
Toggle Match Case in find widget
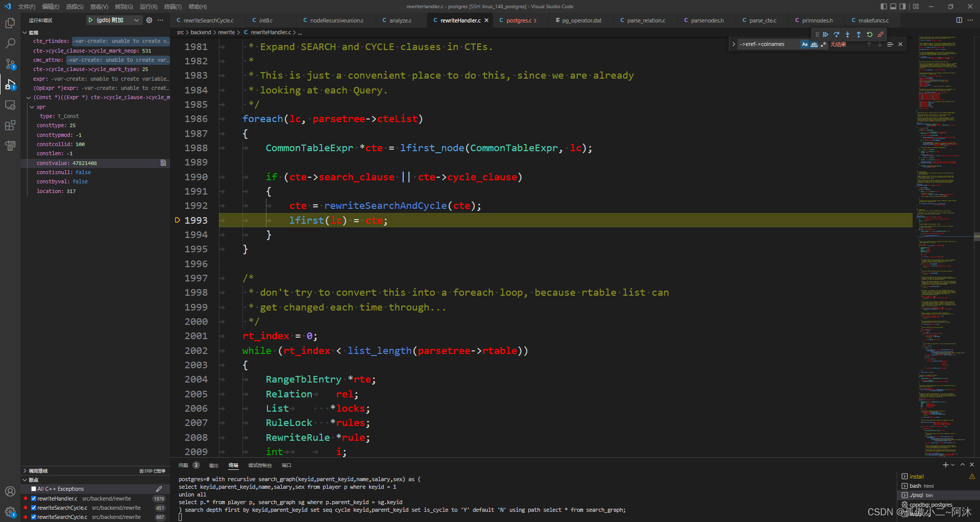click(x=805, y=44)
